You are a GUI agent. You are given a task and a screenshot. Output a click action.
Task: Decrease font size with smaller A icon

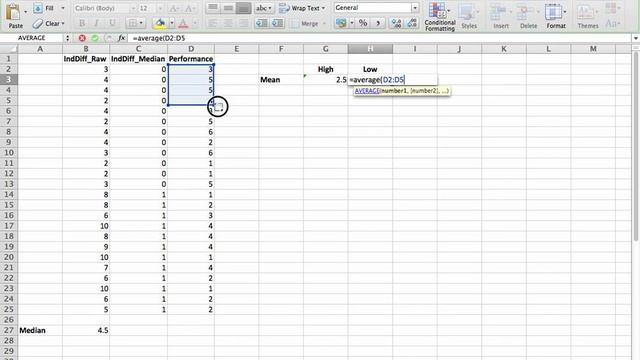(189, 9)
